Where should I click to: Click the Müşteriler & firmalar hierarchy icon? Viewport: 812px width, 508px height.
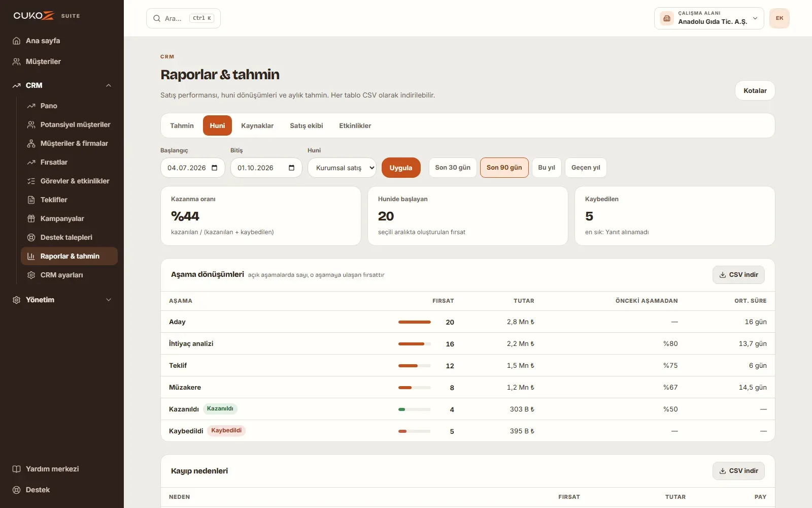pyautogui.click(x=31, y=143)
